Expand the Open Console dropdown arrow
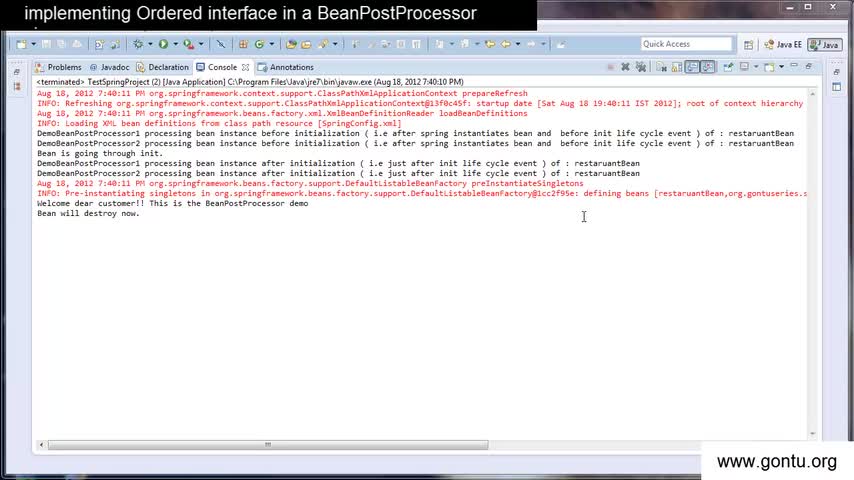The image size is (854, 480). click(782, 67)
